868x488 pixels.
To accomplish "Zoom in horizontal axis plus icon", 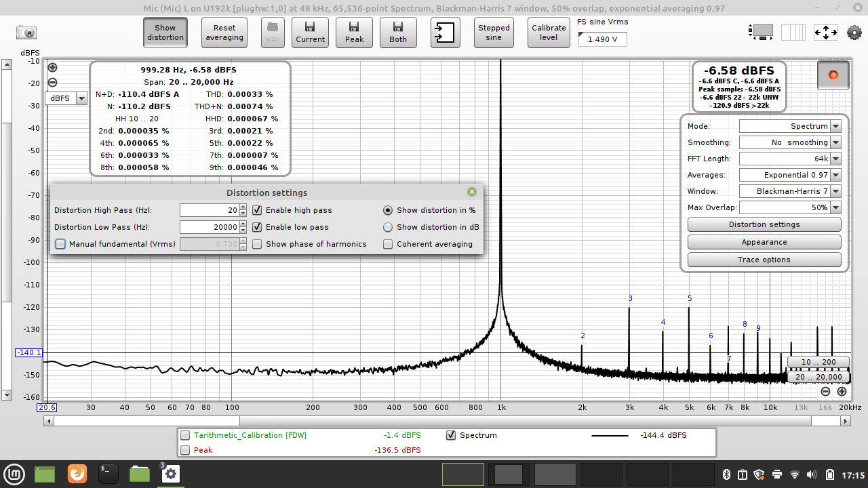I will (x=842, y=391).
